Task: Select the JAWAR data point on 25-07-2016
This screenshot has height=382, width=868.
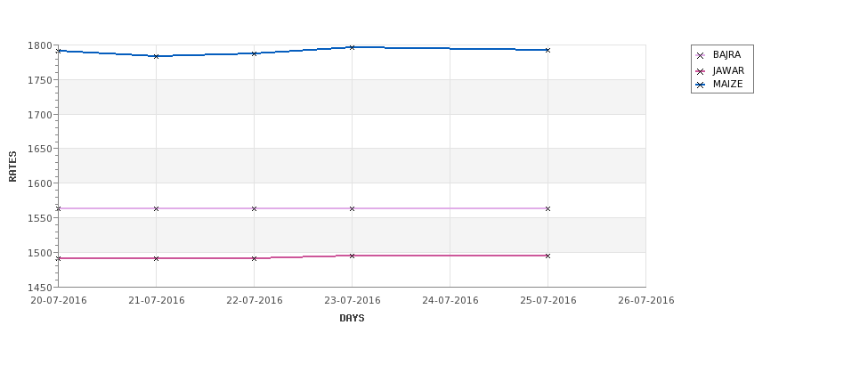Action: pyautogui.click(x=548, y=256)
